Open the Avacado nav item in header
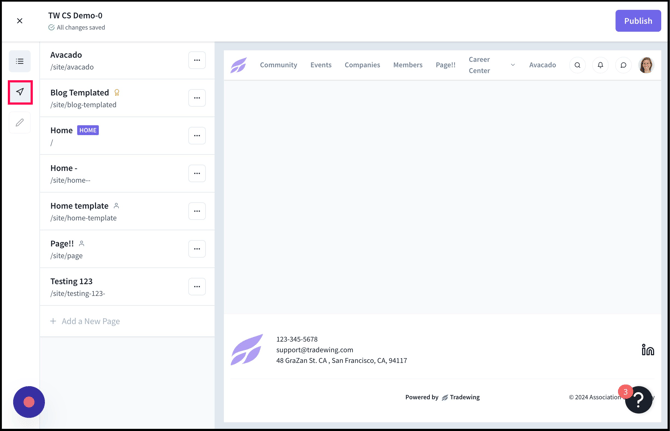Image resolution: width=670 pixels, height=431 pixels. click(543, 65)
